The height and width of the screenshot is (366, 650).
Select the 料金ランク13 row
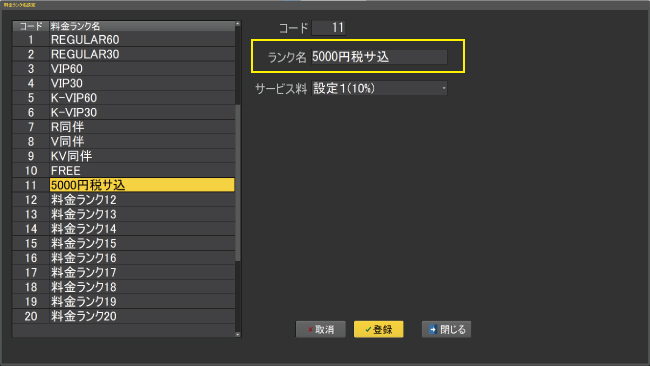[124, 214]
